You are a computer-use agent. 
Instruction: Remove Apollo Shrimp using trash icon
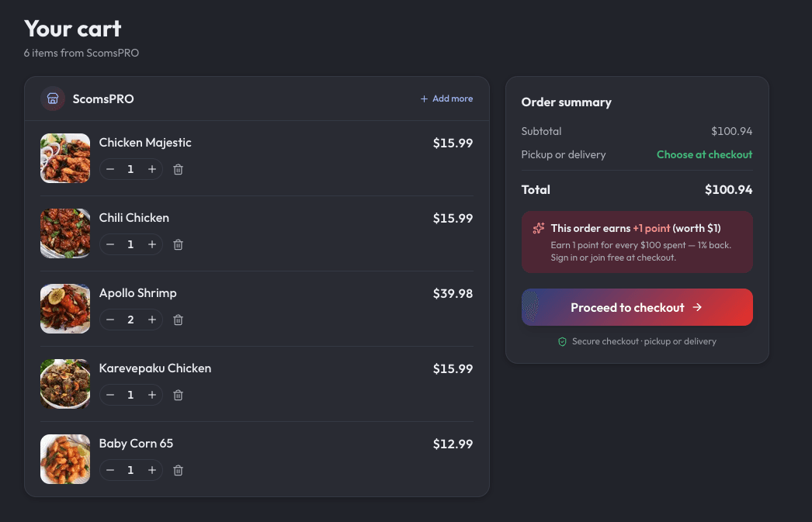click(178, 320)
